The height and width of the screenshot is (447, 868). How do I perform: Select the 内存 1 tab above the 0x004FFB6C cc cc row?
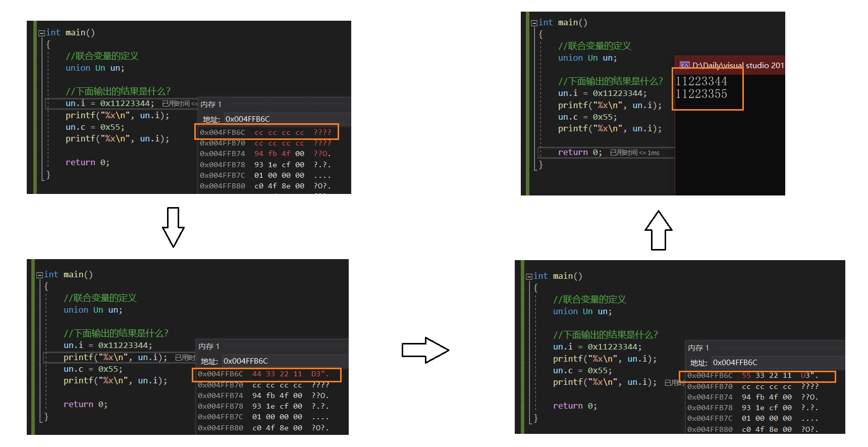coord(211,105)
